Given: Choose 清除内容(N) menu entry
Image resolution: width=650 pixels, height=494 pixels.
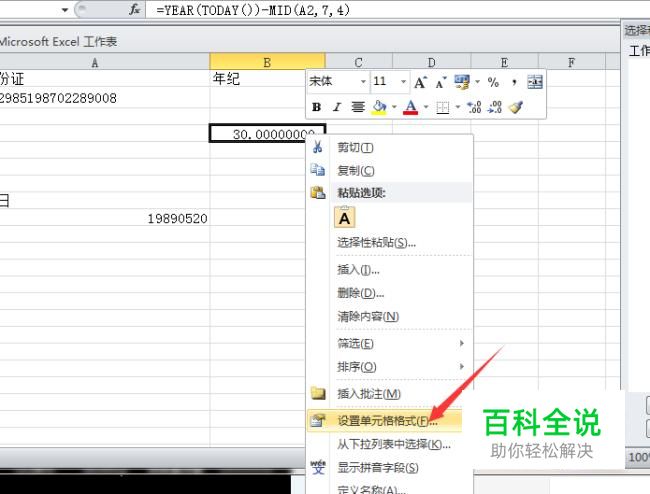Looking at the screenshot, I should 390,316.
